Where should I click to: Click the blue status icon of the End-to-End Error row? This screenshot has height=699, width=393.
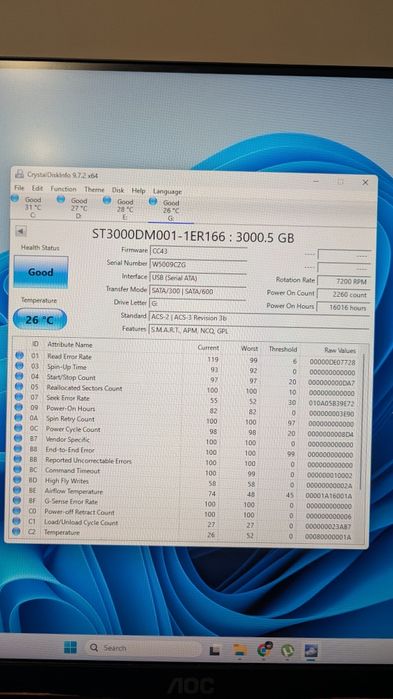coord(18,448)
